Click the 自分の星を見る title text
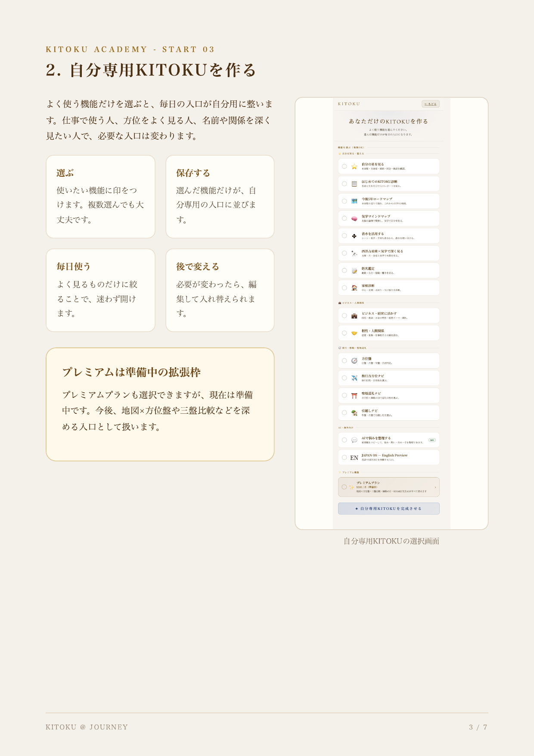 (373, 164)
